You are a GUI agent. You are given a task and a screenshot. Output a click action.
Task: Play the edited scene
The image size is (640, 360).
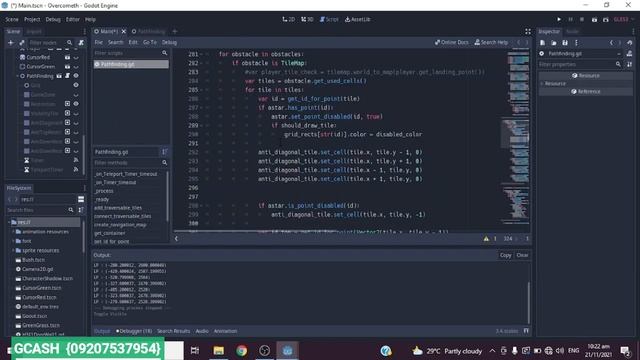point(594,19)
